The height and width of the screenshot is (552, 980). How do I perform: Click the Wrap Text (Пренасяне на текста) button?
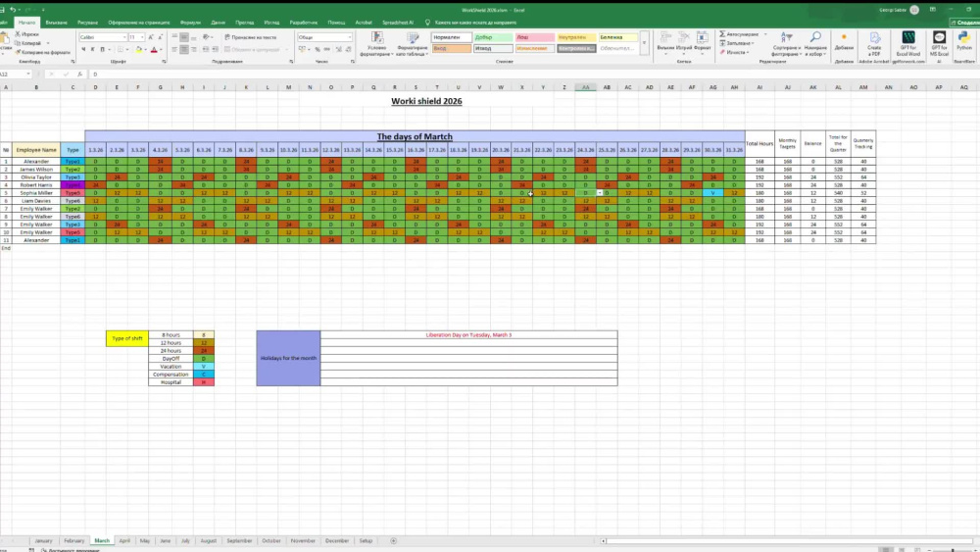(250, 37)
